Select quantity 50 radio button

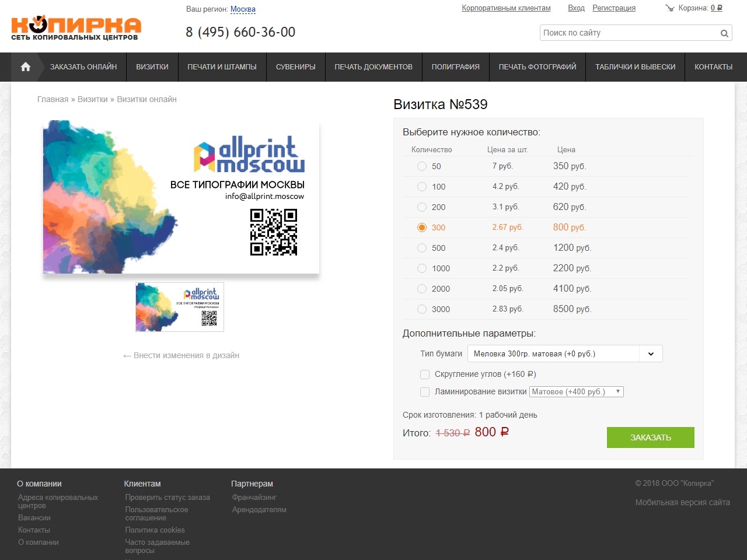tap(422, 166)
